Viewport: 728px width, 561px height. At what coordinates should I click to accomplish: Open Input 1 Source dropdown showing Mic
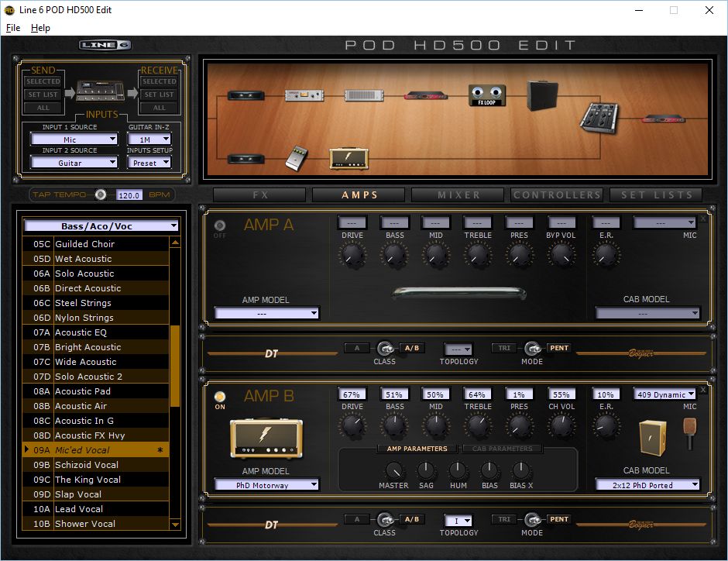click(x=74, y=139)
